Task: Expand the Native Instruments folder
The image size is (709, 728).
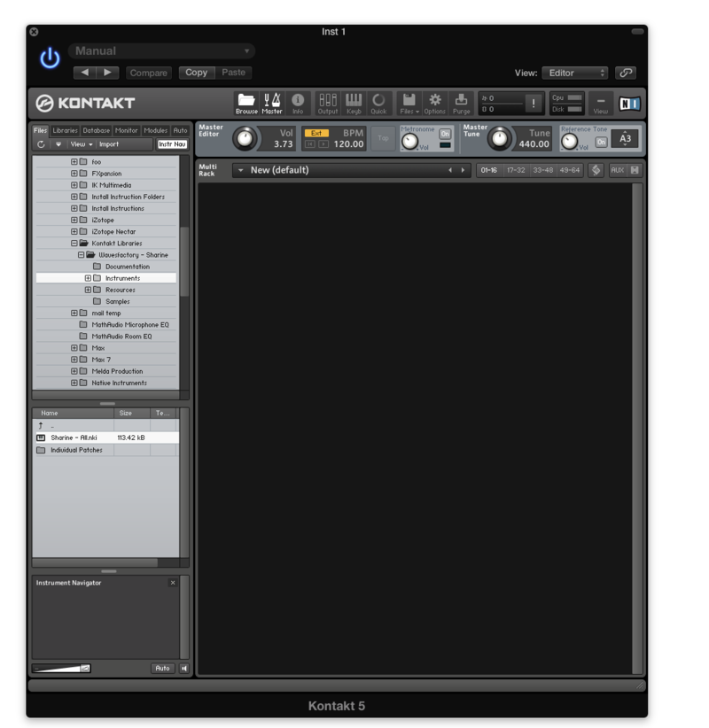Action: (x=74, y=383)
